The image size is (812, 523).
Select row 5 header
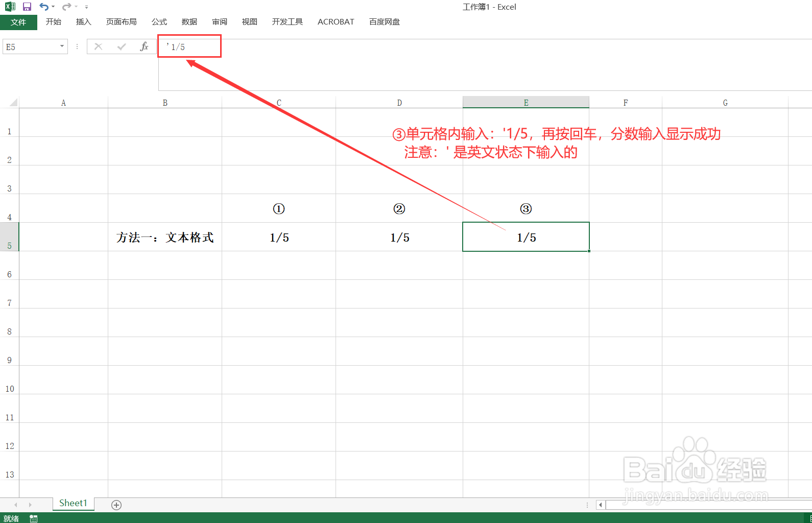point(9,237)
